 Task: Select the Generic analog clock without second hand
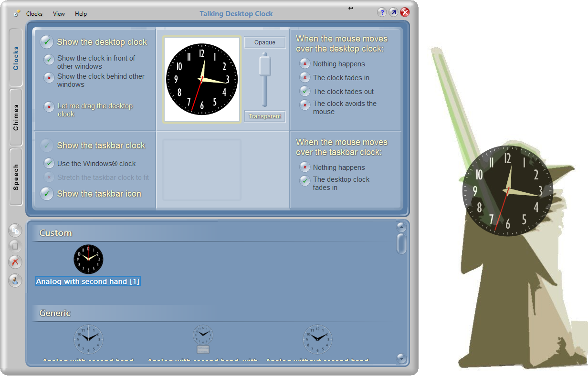click(318, 339)
